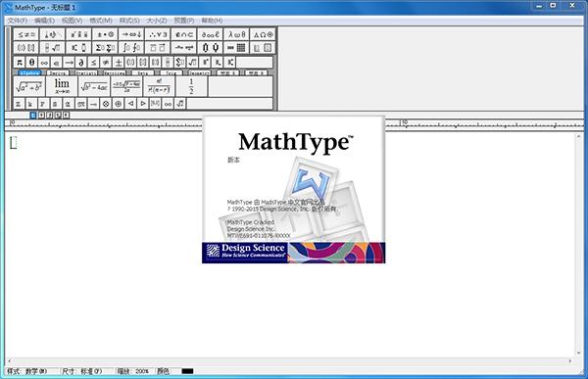This screenshot has height=379, width=588.
Task: Insert the quadratic formula expression
Action: point(126,86)
